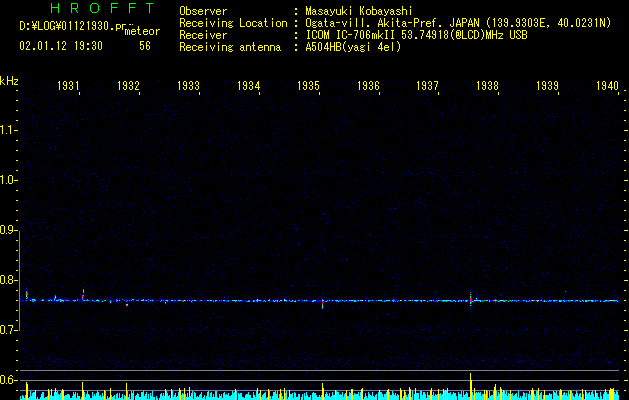
Task: Click the meteor echo spike at 1931
Action: point(83,295)
